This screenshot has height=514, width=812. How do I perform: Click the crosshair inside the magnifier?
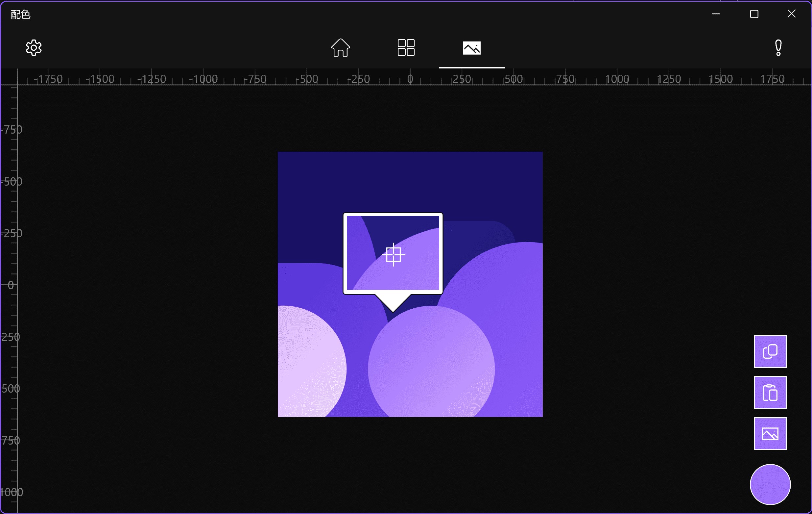[393, 254]
